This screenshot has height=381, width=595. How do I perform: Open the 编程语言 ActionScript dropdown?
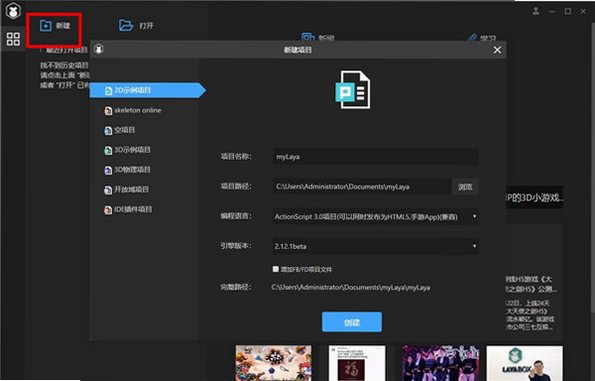pyautogui.click(x=375, y=217)
